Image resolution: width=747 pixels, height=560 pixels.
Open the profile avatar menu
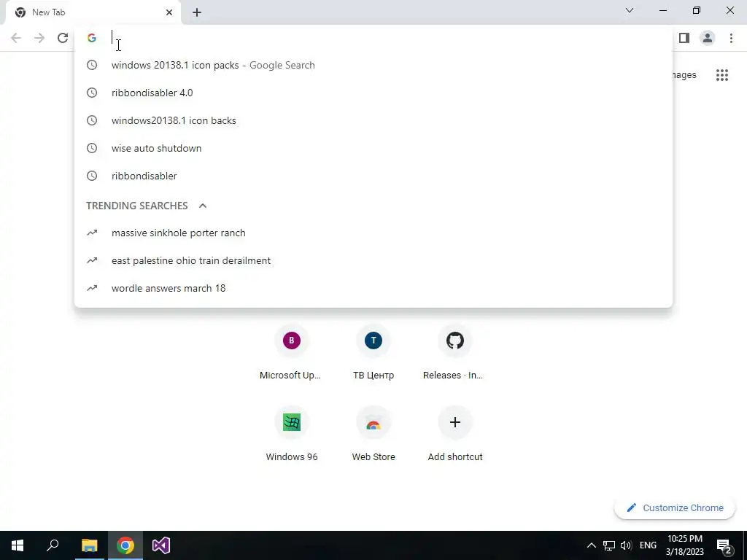pos(708,38)
